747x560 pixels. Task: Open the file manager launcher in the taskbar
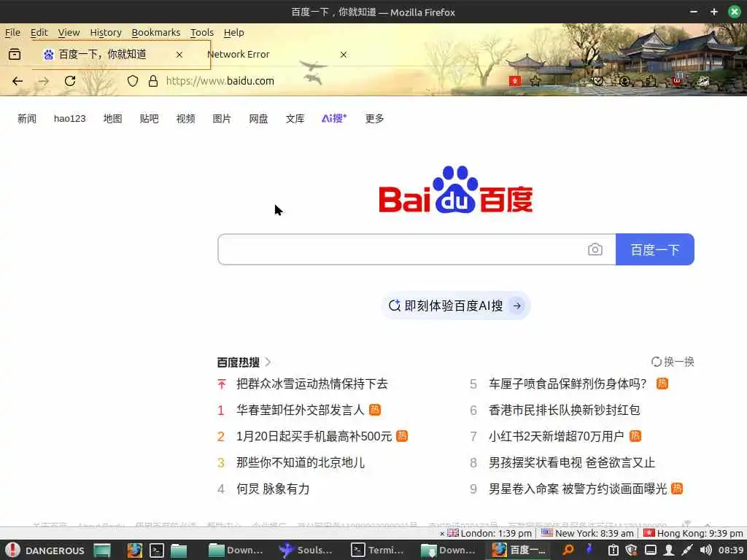tap(179, 550)
